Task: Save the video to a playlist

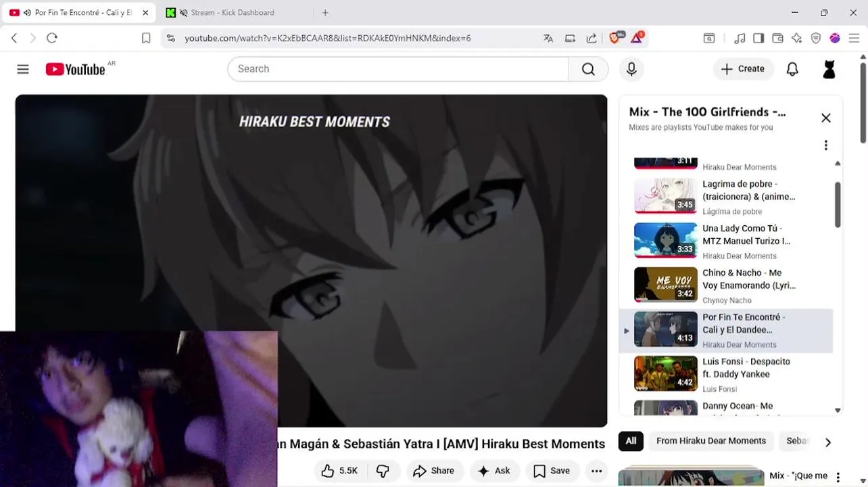Action: click(552, 471)
